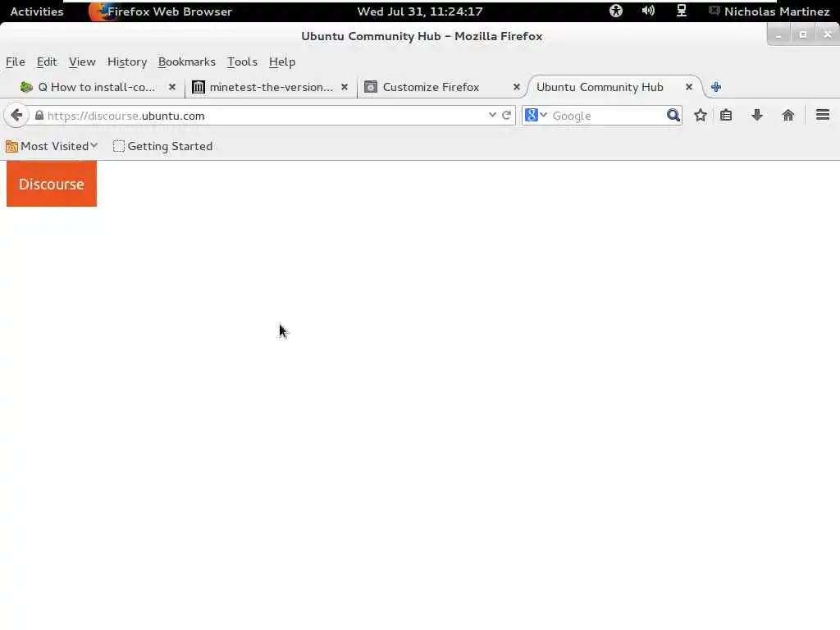The image size is (840, 630).
Task: Expand the Most Visited bookmarks folder
Action: coord(52,146)
